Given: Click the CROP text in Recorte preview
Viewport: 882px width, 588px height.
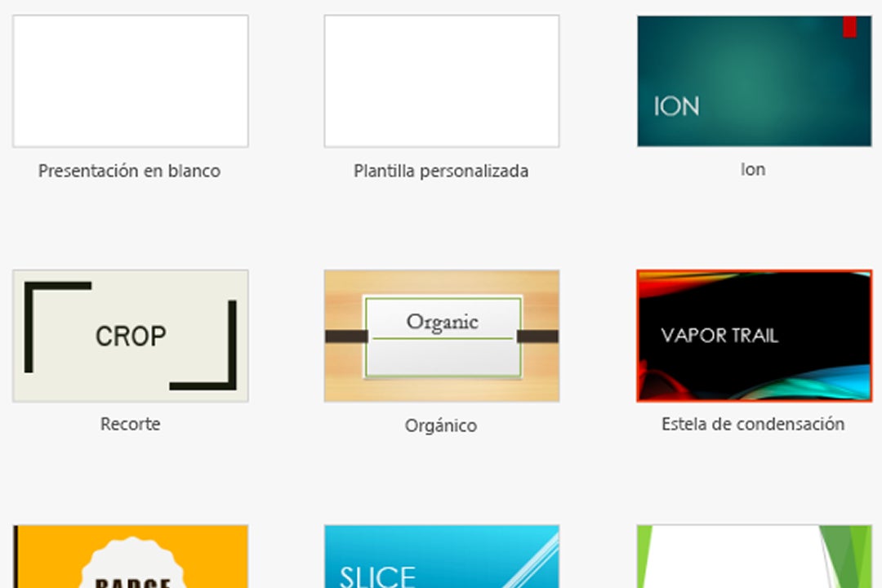Looking at the screenshot, I should (131, 336).
